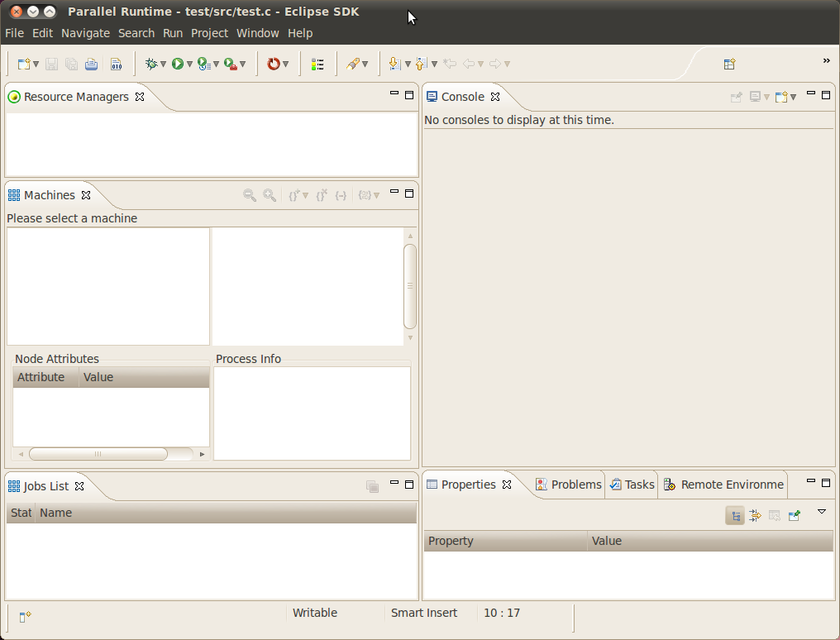Click the Previous Annotation arrow icon

point(422,64)
